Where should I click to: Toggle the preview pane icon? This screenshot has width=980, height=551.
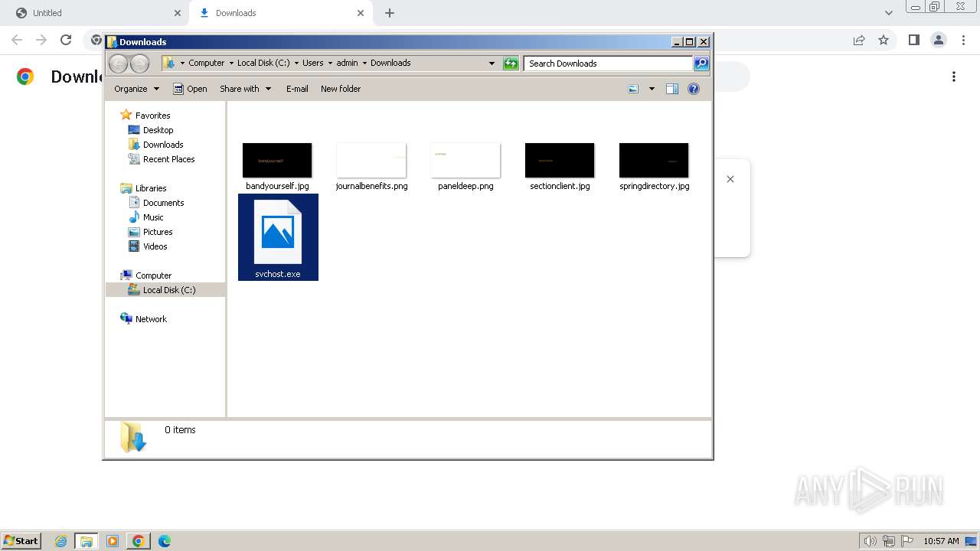pyautogui.click(x=672, y=89)
